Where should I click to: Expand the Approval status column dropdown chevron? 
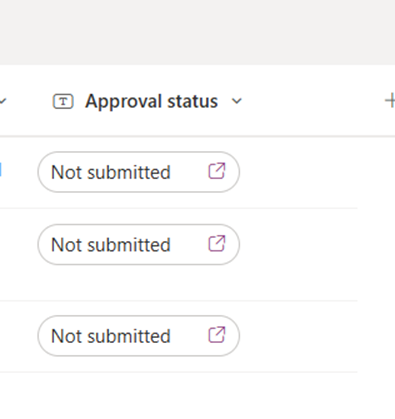click(236, 101)
